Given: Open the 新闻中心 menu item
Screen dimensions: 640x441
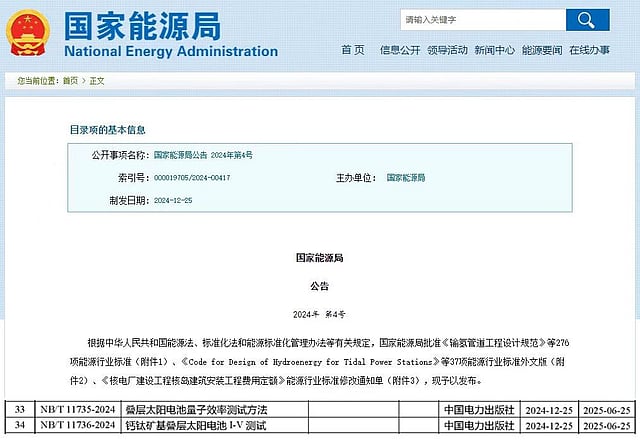Looking at the screenshot, I should click(494, 50).
